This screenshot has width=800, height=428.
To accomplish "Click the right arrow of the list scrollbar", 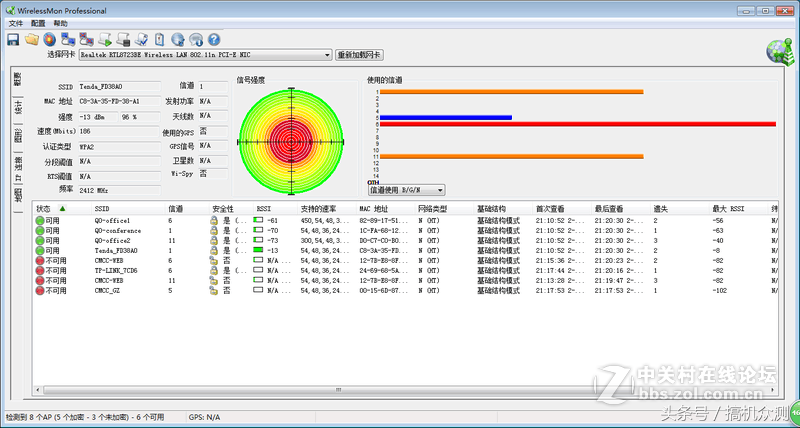I will [x=774, y=390].
